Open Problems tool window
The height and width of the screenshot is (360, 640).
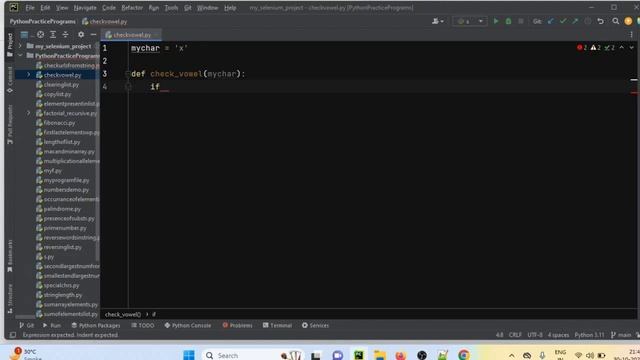point(238,325)
